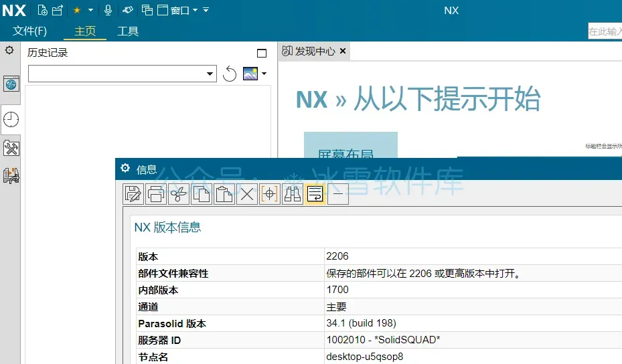Click the NX 版本信息 heading
This screenshot has height=364, width=622.
pyautogui.click(x=167, y=227)
